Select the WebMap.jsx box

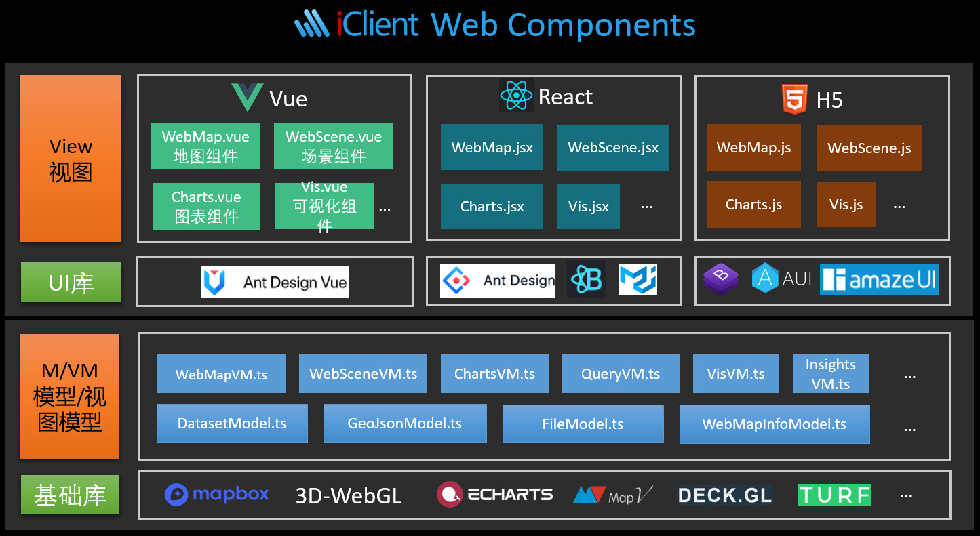pos(492,147)
